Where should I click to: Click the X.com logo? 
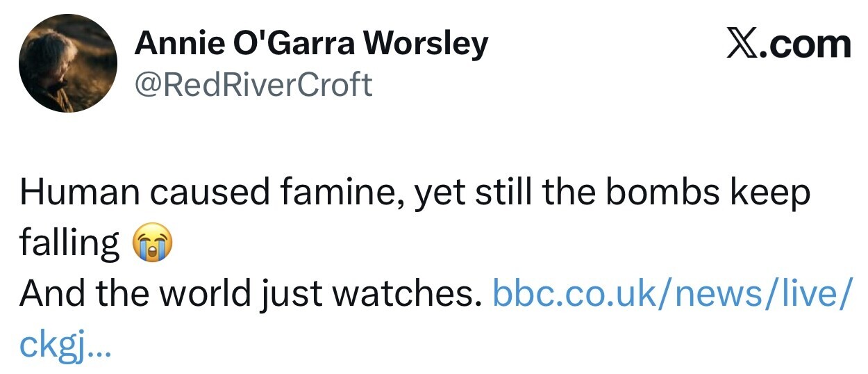point(788,45)
